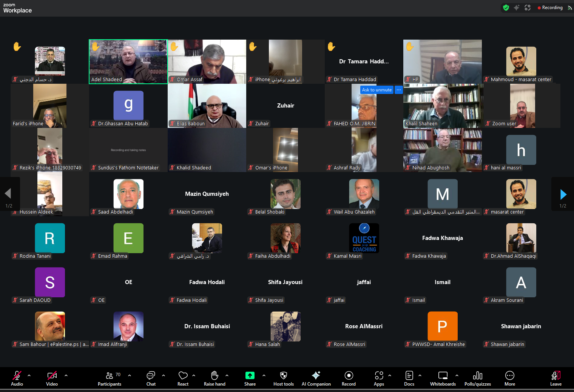Image resolution: width=574 pixels, height=392 pixels.
Task: Open the Docs tool
Action: point(409,378)
